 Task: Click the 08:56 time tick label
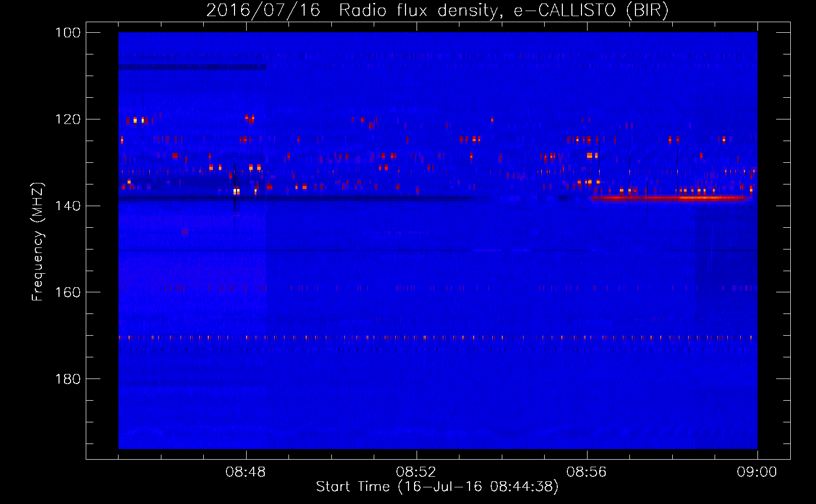(587, 472)
